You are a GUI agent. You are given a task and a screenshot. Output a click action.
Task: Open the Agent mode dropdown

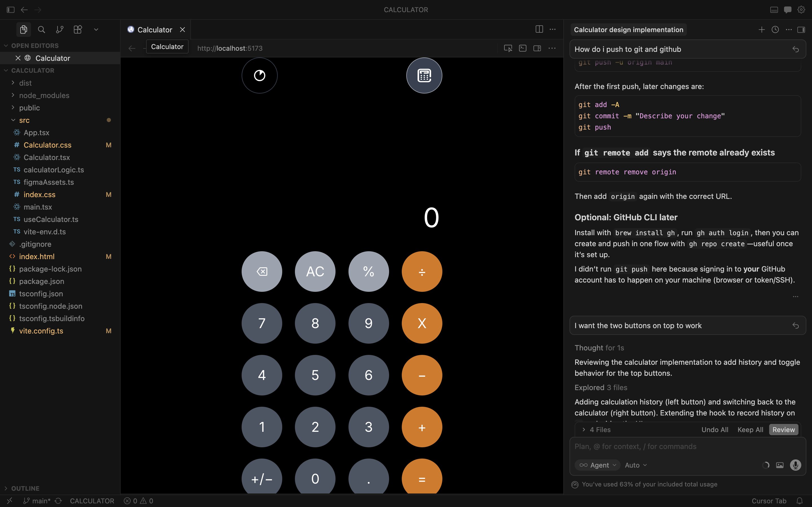coord(598,465)
